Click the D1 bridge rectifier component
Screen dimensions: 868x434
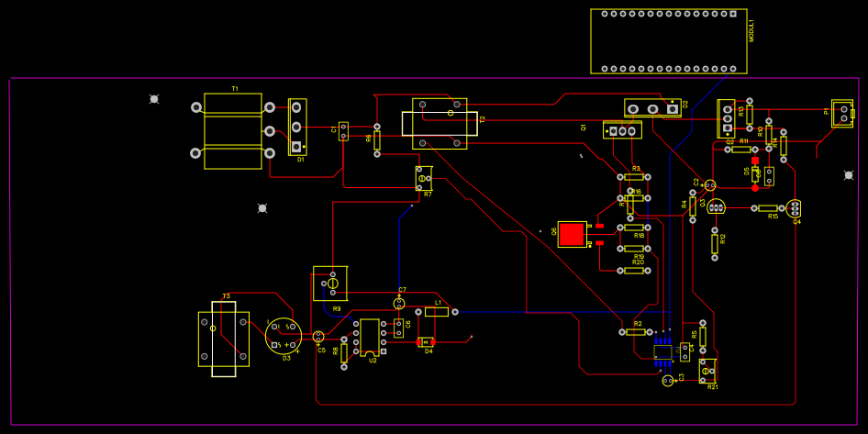click(297, 127)
